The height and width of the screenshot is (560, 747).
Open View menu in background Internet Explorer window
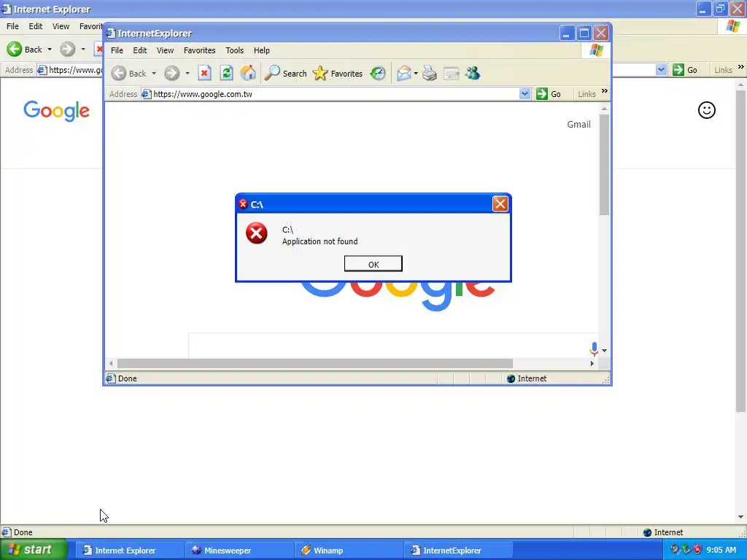61,26
